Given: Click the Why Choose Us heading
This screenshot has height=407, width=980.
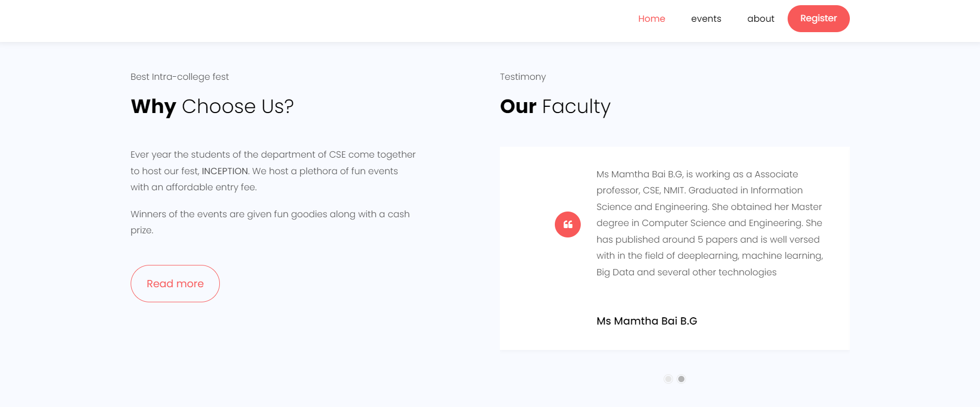Looking at the screenshot, I should click(212, 106).
